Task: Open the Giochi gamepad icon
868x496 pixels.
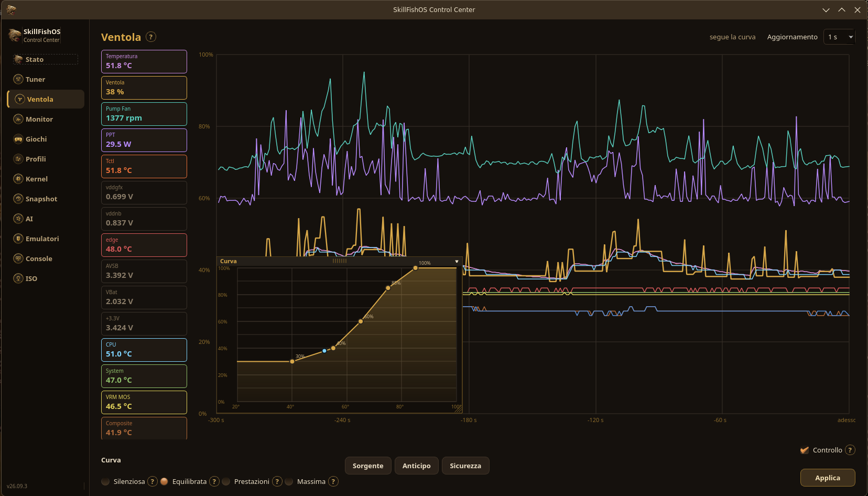Action: [18, 139]
